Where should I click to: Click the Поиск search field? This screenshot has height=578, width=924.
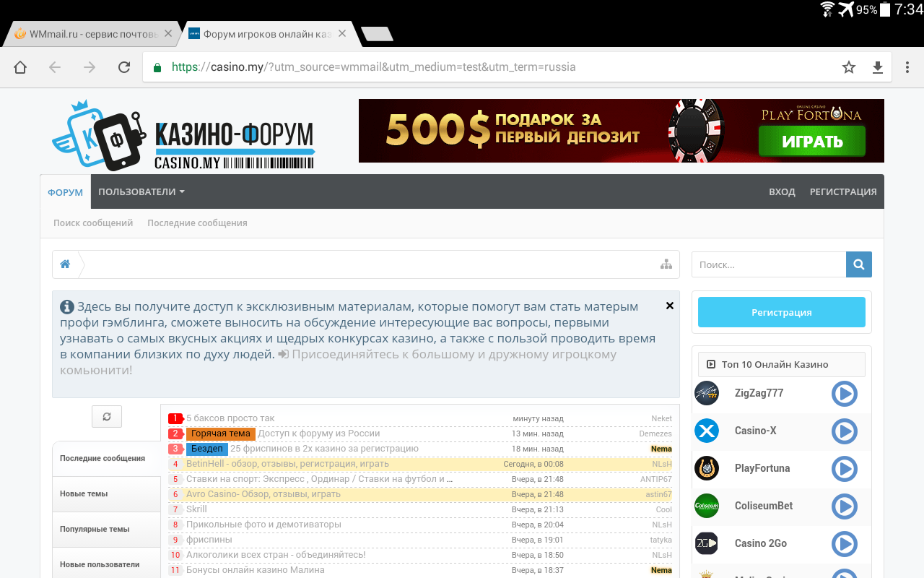[769, 264]
